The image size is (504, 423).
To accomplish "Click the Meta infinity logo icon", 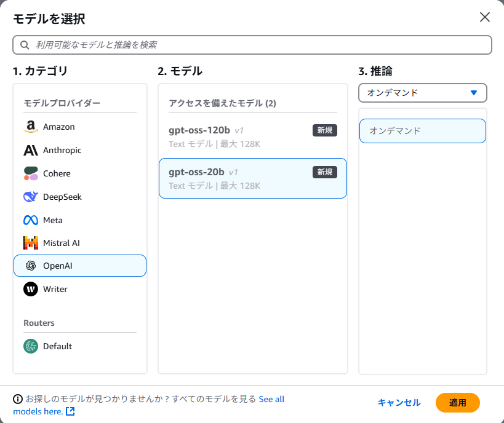I will (31, 220).
